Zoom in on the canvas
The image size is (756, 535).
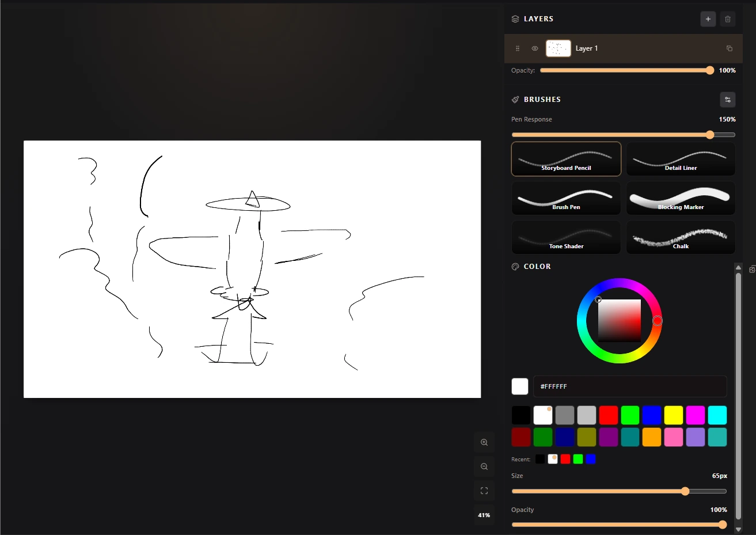484,442
